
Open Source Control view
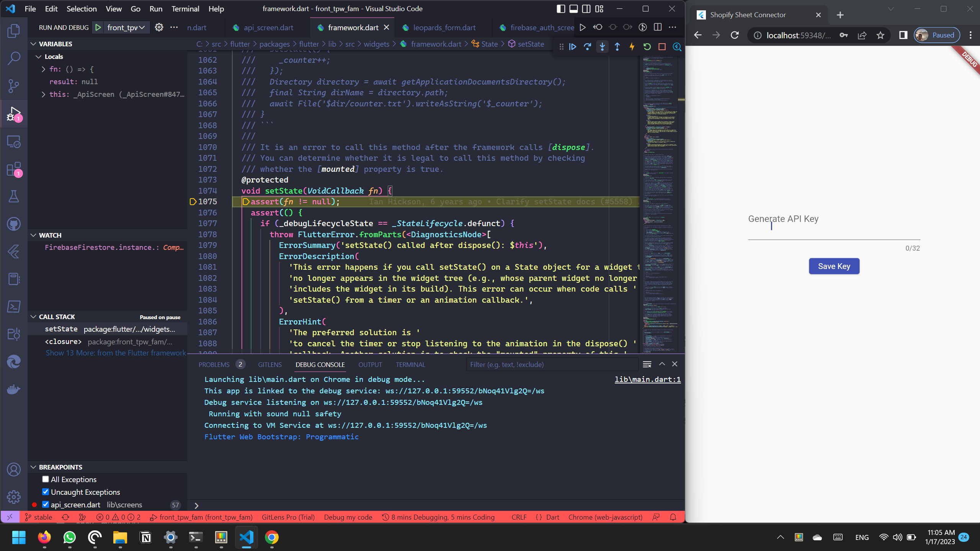[14, 86]
